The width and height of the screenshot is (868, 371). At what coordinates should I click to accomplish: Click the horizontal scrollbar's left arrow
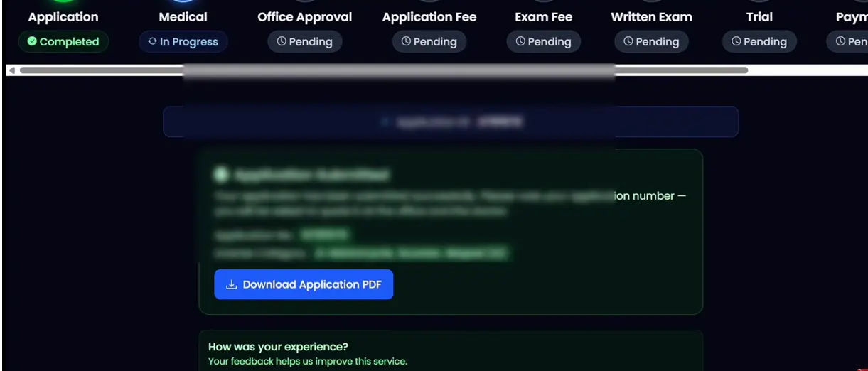11,70
